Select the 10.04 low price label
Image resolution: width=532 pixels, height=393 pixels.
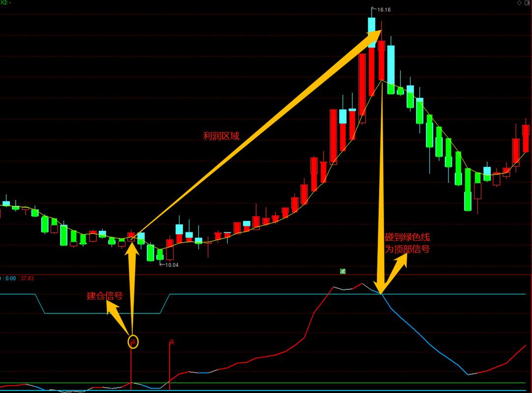(x=171, y=265)
